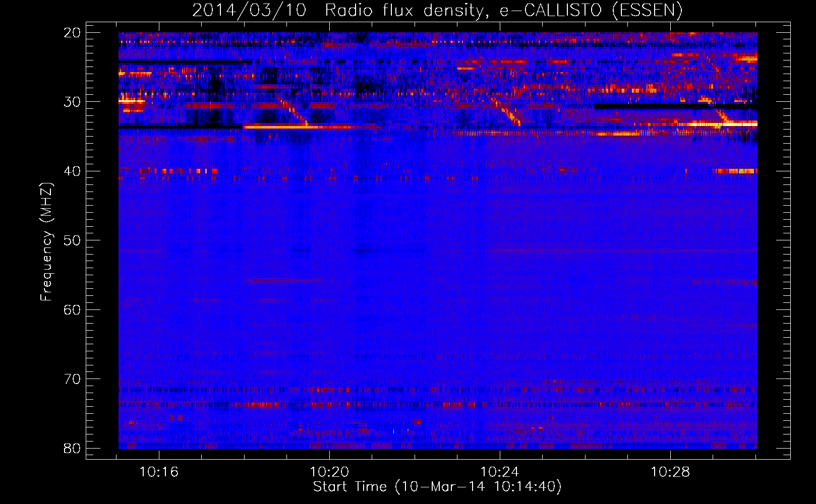Screen dimensions: 816x504
Task: Click the '30' frequency tick label
Action: (72, 102)
